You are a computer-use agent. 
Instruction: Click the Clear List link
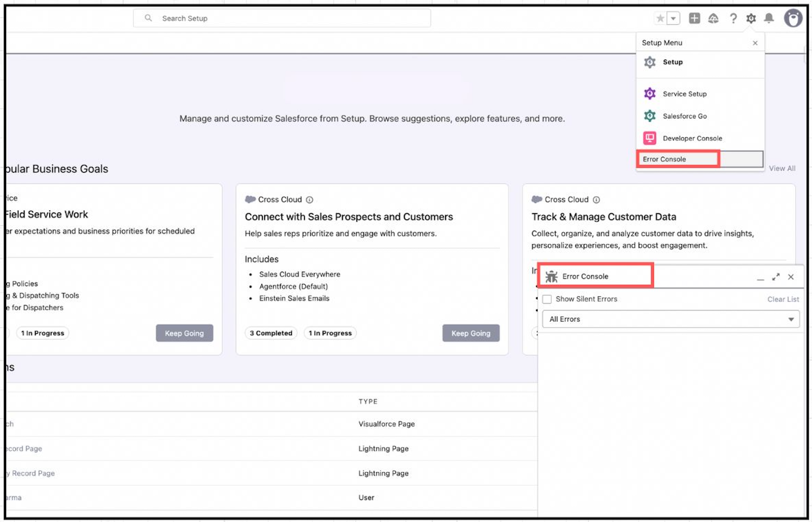pos(783,299)
